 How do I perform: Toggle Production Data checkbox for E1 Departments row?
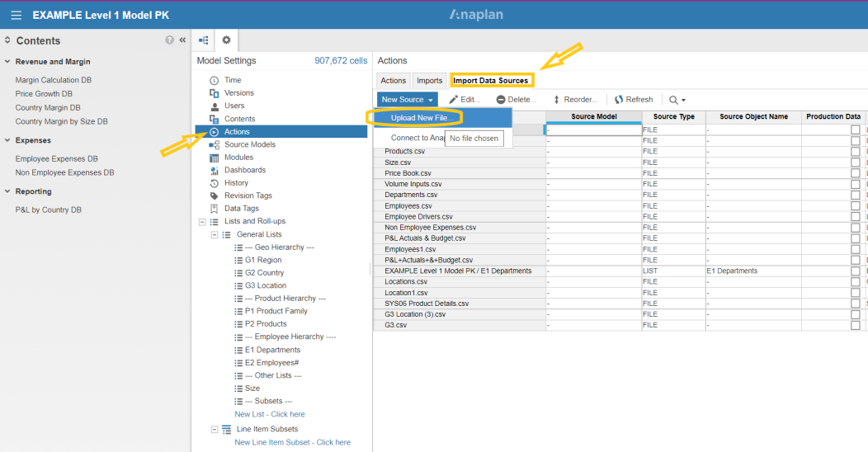point(856,271)
